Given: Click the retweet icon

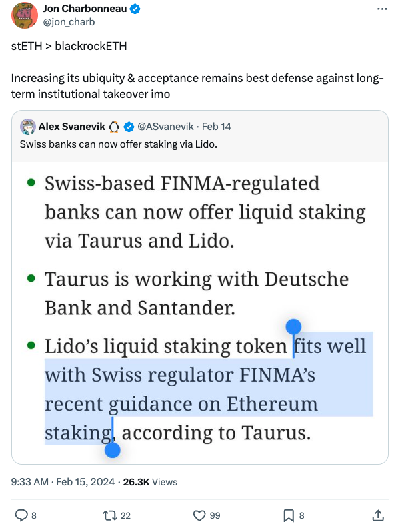Looking at the screenshot, I should (x=109, y=515).
